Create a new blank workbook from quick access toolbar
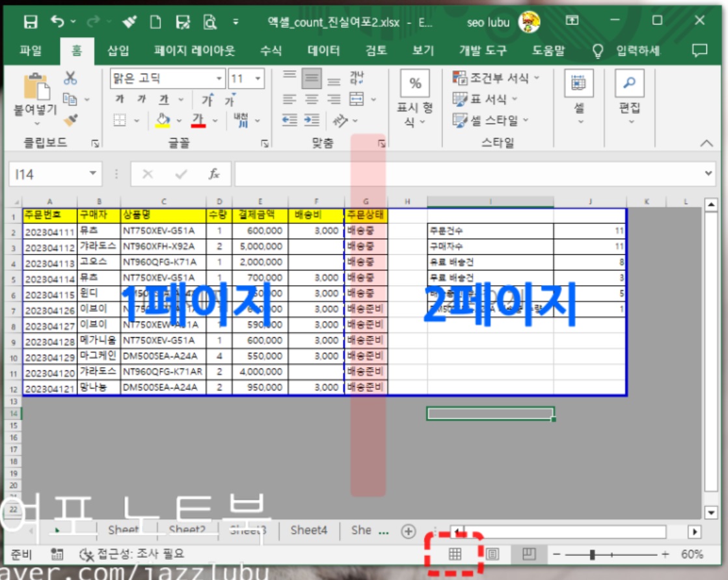728x580 pixels. point(155,22)
